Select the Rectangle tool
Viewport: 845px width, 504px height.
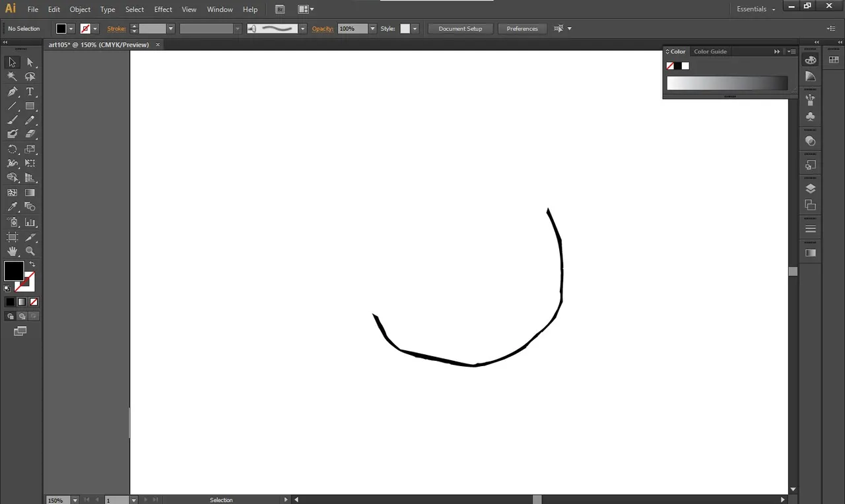pyautogui.click(x=30, y=106)
